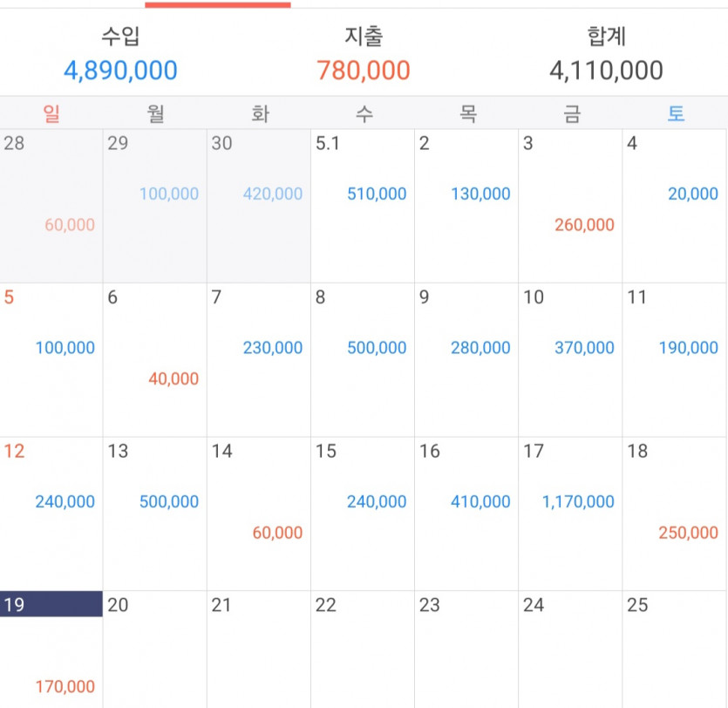Select empty date 25 cell
This screenshot has width=728, height=708.
pyautogui.click(x=675, y=649)
